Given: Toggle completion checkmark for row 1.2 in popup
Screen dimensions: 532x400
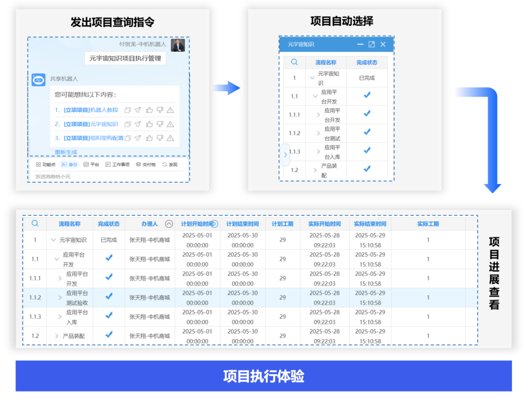Looking at the screenshot, I should coord(367,169).
